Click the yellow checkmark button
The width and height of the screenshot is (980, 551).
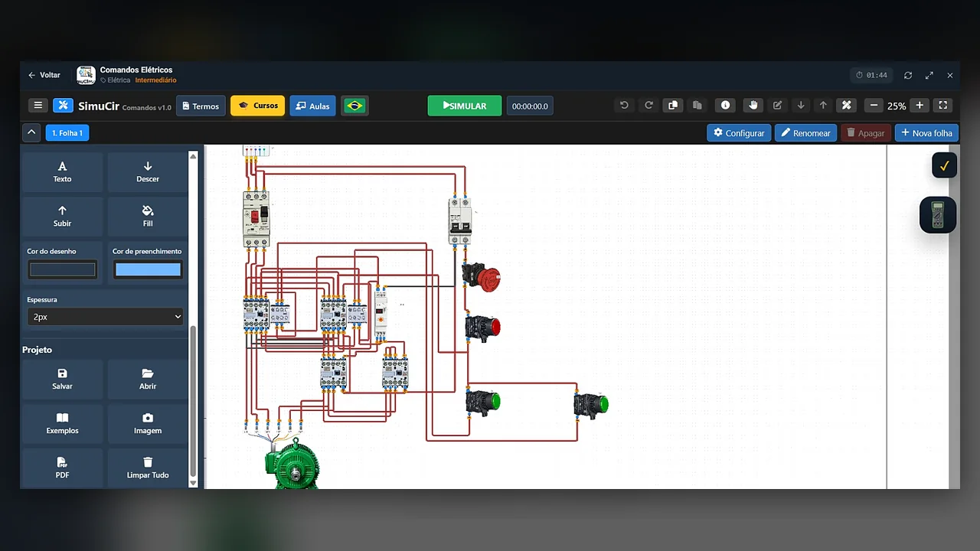(944, 165)
